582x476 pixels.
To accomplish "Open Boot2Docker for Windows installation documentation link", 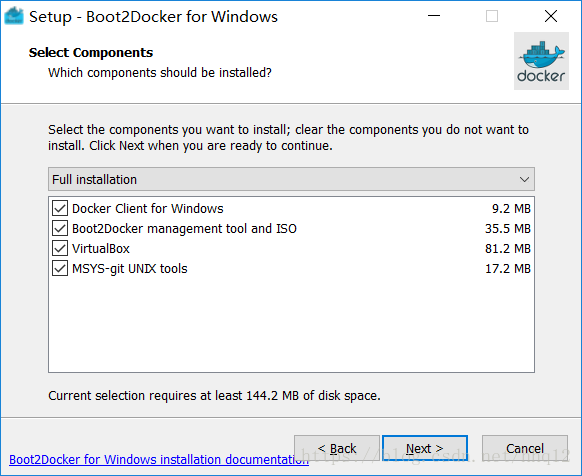I will (x=159, y=460).
